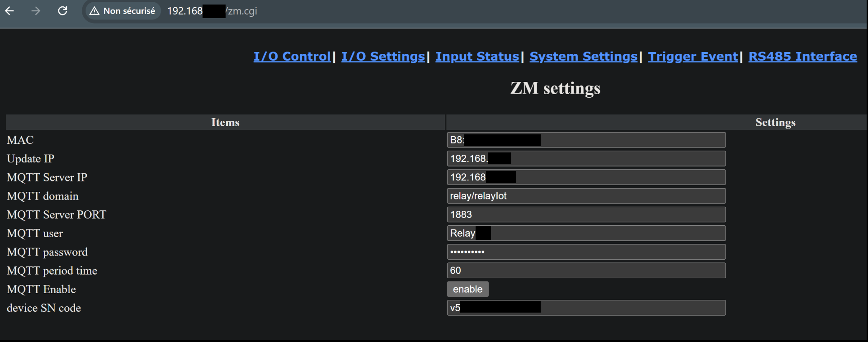Open the System Settings link
This screenshot has width=868, height=342.
[x=583, y=57]
